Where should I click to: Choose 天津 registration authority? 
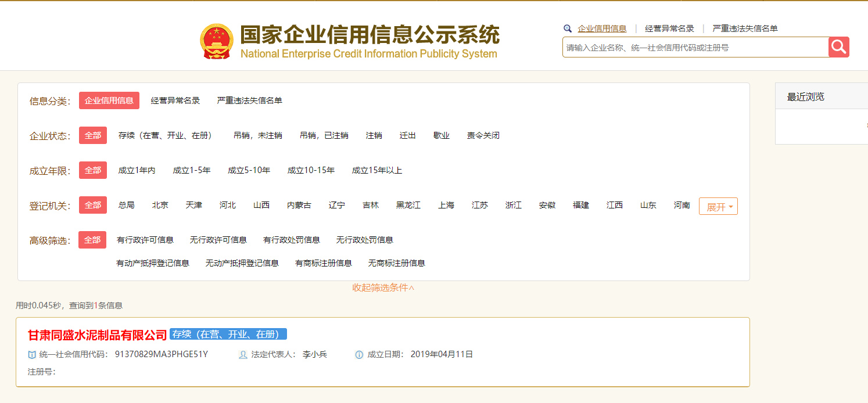pyautogui.click(x=194, y=205)
